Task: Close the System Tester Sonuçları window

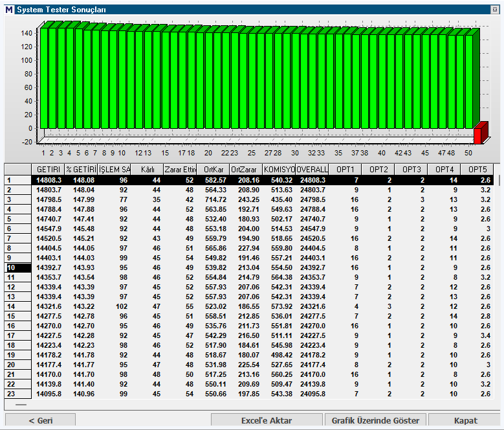Action: [495, 10]
